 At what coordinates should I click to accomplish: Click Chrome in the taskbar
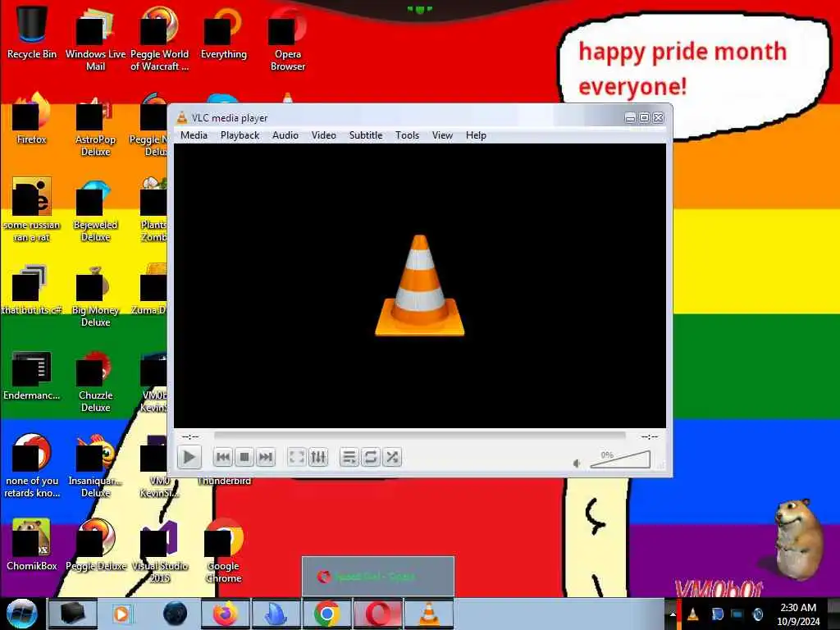tap(326, 614)
